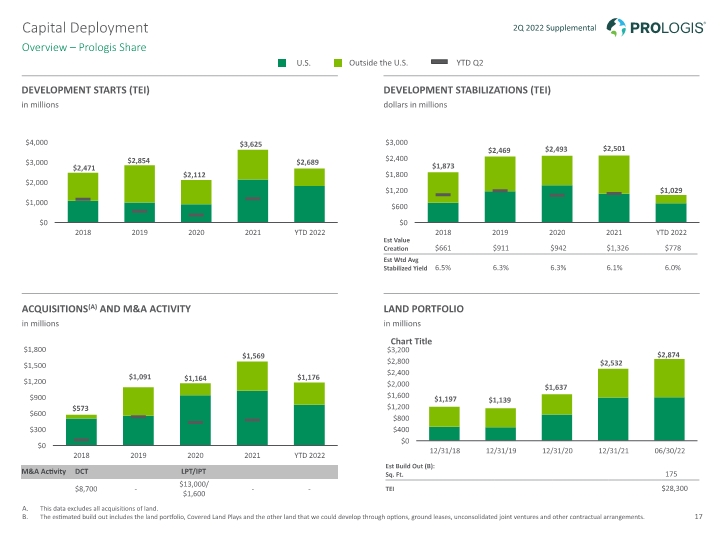The width and height of the screenshot is (720, 540).
Task: Click the 12/31/18 axis label
Action: (444, 451)
